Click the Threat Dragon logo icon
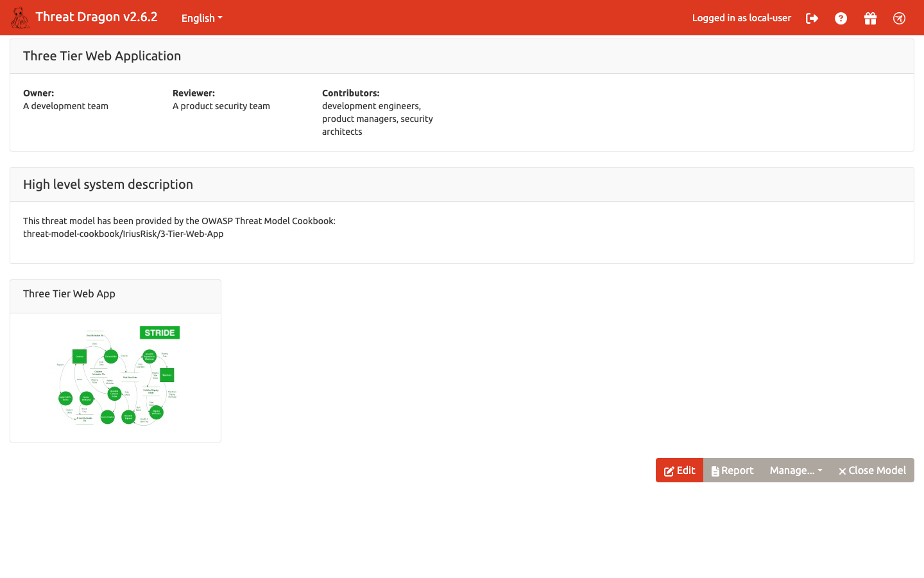Screen dimensions: 924x578 [20, 18]
